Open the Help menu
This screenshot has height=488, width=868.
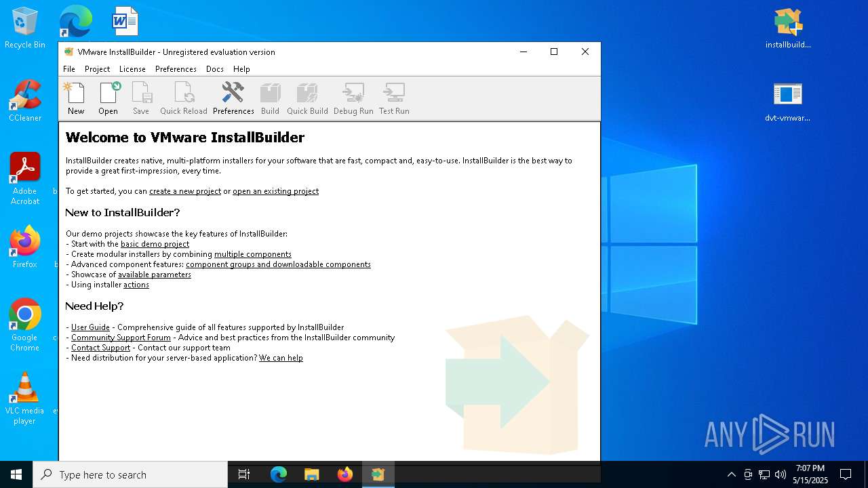[x=241, y=69]
